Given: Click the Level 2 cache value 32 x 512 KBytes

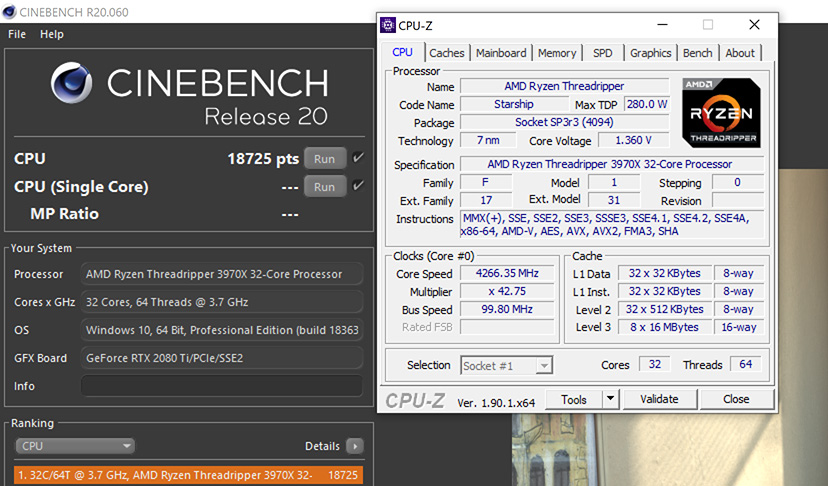Looking at the screenshot, I should pyautogui.click(x=664, y=309).
